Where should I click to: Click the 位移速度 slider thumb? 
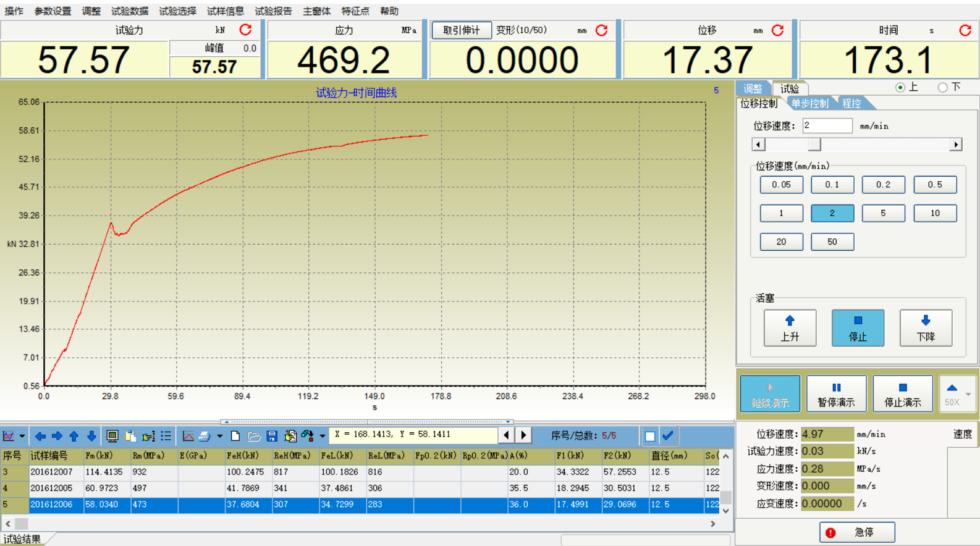point(814,145)
